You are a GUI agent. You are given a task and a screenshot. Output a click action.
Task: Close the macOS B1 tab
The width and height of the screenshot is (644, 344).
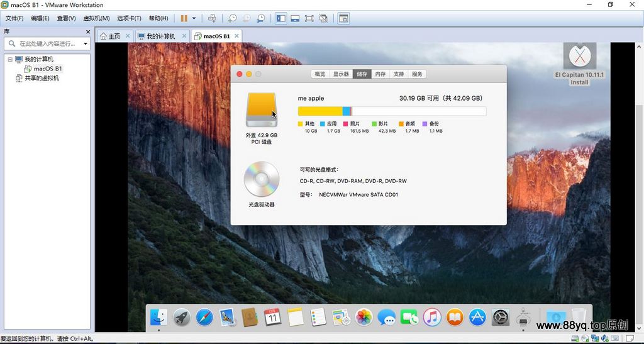(236, 36)
